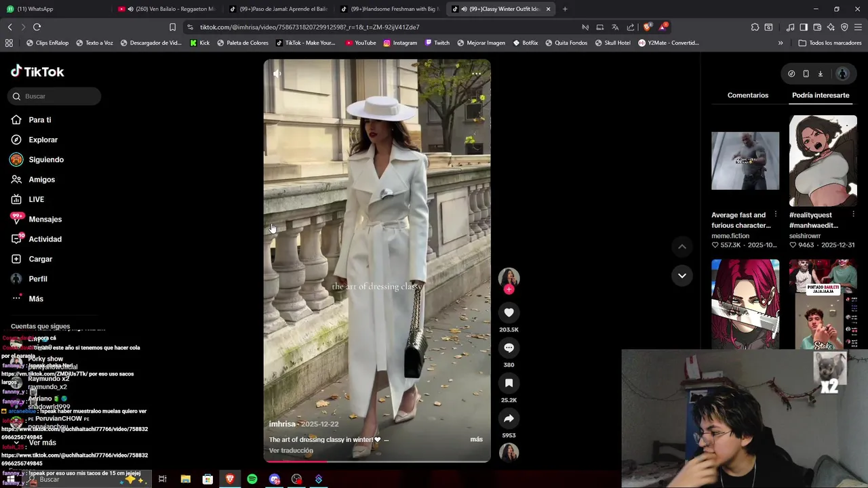Screen dimensions: 868x488
Task: Open the Average fast and furious thumbnail
Action: [x=745, y=161]
